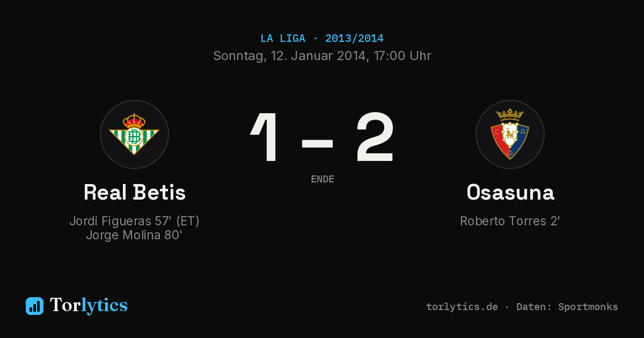Click the ENDE match status label
Viewport: 644px width, 338px height.
[x=323, y=179]
